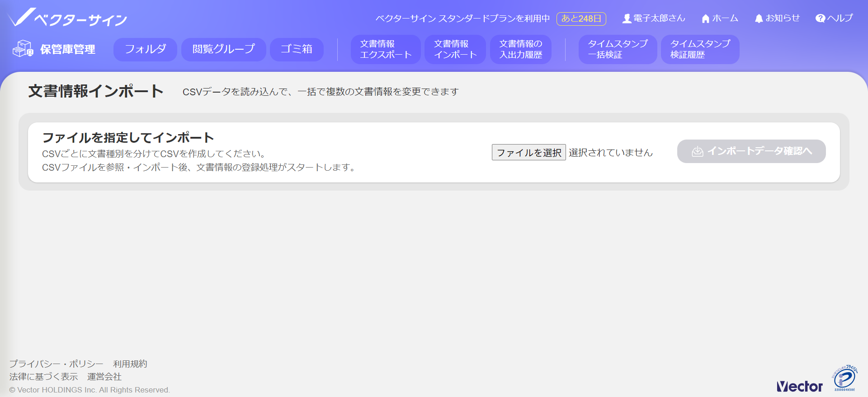868x397 pixels.
Task: Click the あと248日 plan badge
Action: pos(581,19)
